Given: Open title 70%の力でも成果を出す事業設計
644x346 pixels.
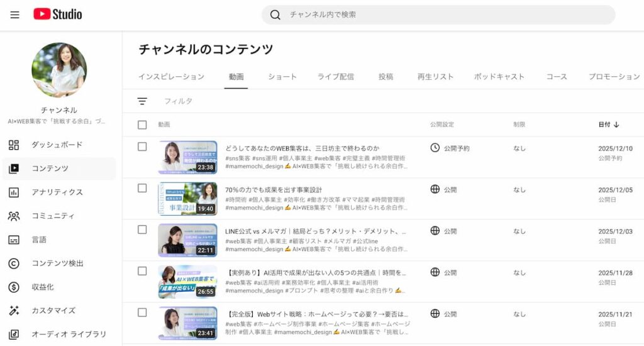Looking at the screenshot, I should 274,190.
